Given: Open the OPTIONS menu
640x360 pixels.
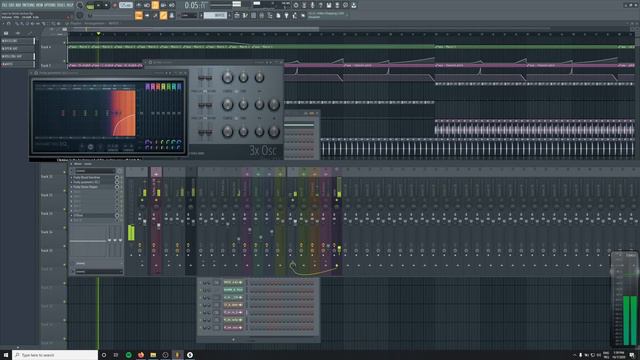Looking at the screenshot, I should [x=50, y=5].
